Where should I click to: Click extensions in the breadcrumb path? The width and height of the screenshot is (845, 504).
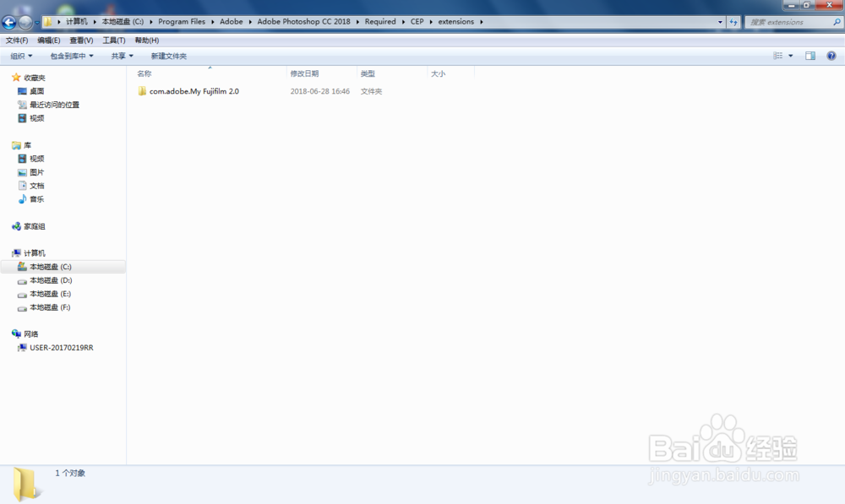456,22
